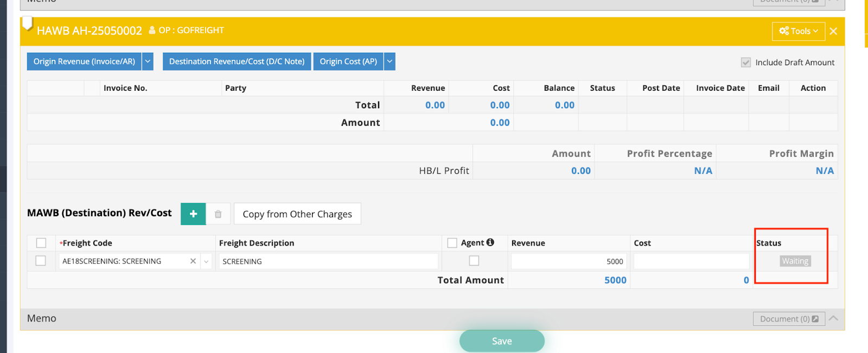Click the bookmark flag beside HAWB title
This screenshot has width=868, height=353.
27,24
